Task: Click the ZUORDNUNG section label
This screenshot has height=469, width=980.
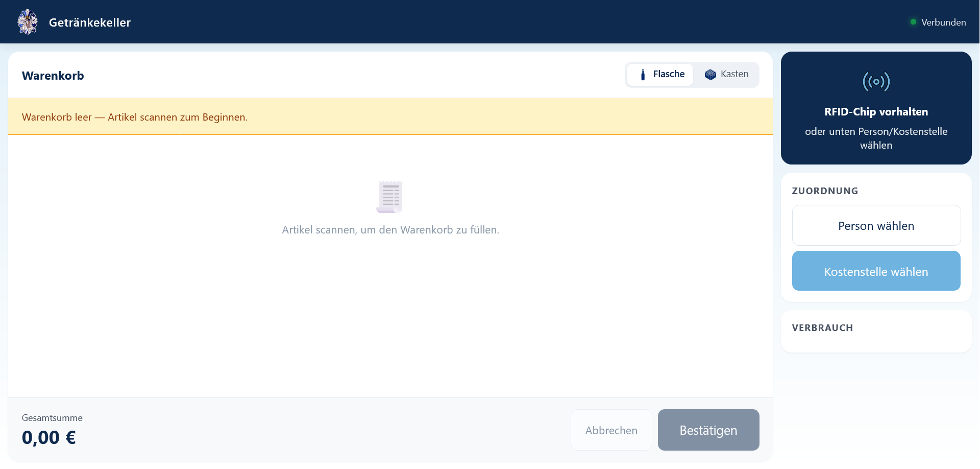Action: pos(825,191)
